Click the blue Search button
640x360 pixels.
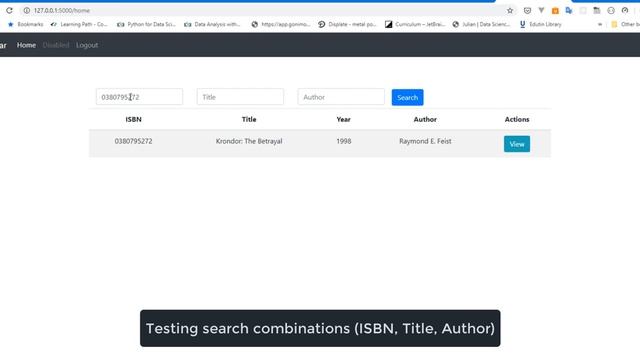pos(407,98)
